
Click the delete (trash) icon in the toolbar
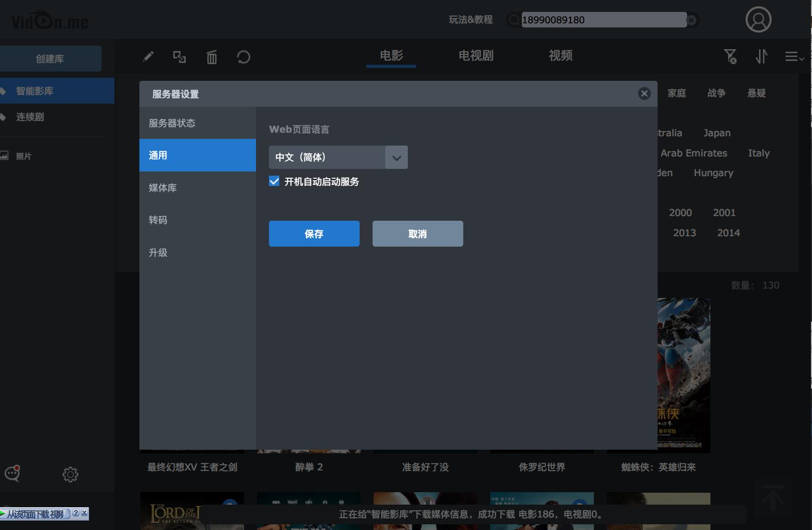[211, 57]
